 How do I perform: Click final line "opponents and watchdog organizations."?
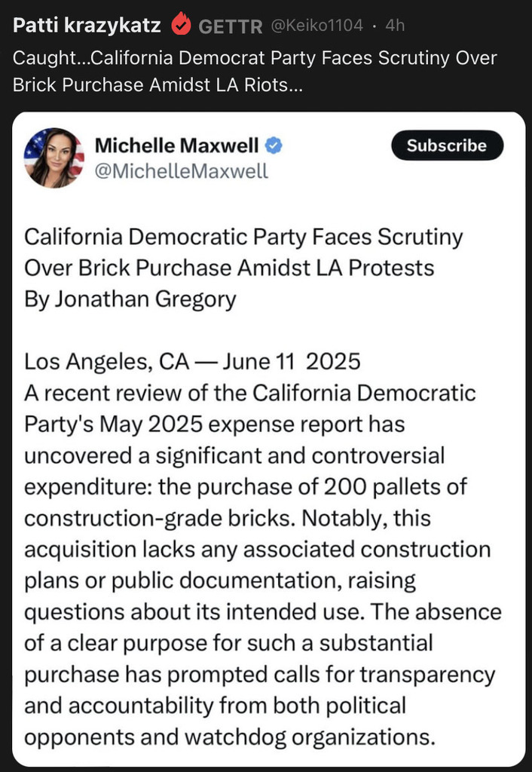[230, 737]
